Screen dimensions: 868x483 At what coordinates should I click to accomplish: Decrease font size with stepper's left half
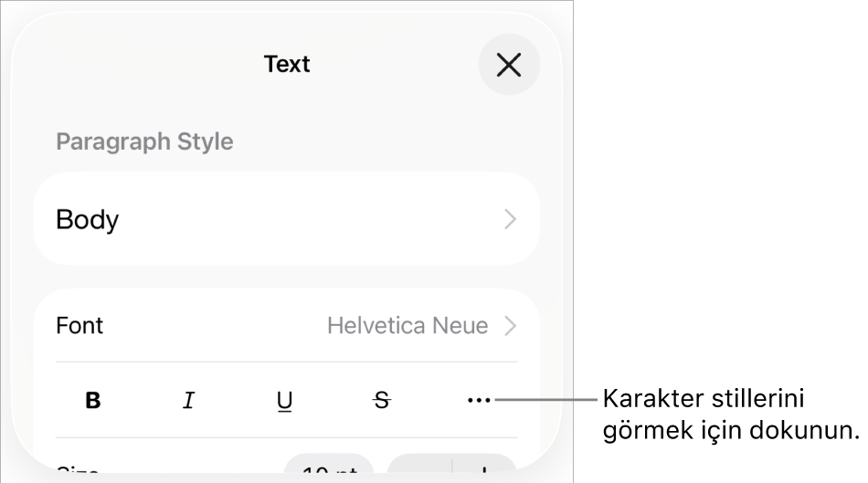pyautogui.click(x=420, y=470)
